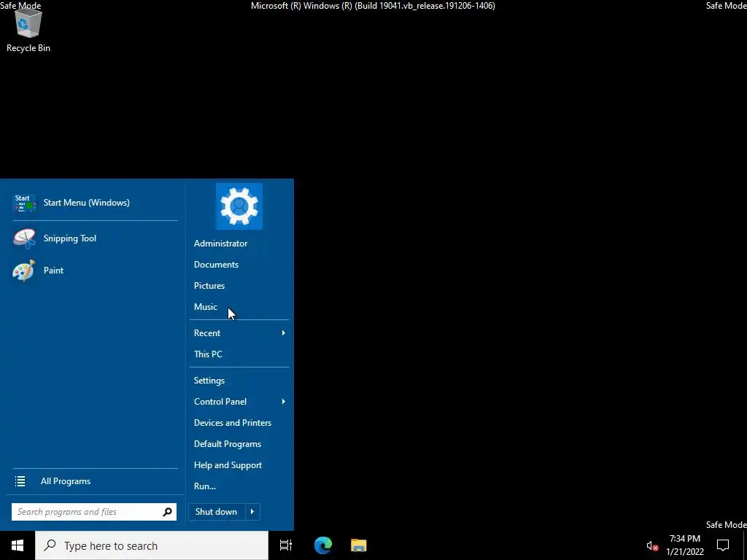747x560 pixels.
Task: Click the All Programs list icon
Action: [20, 481]
